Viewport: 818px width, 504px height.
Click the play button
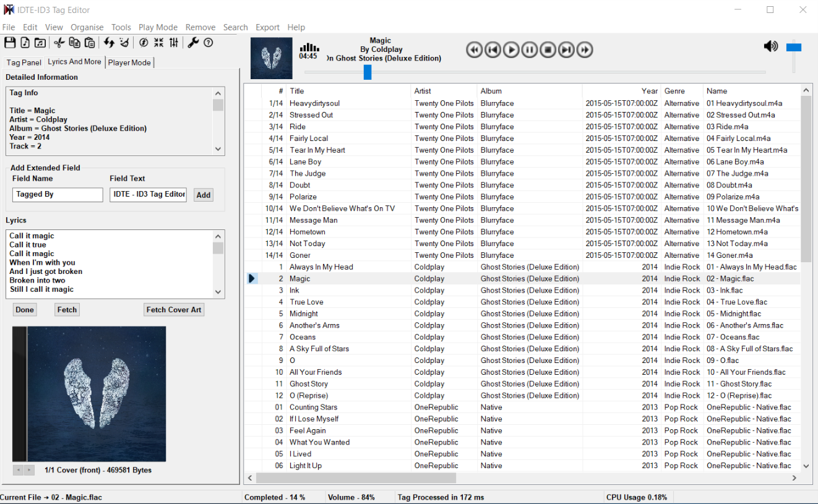tap(511, 49)
